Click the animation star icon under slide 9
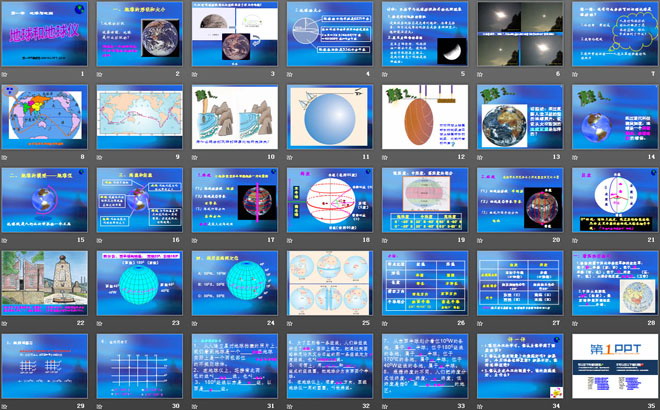This screenshot has width=660, height=410. [x=100, y=157]
